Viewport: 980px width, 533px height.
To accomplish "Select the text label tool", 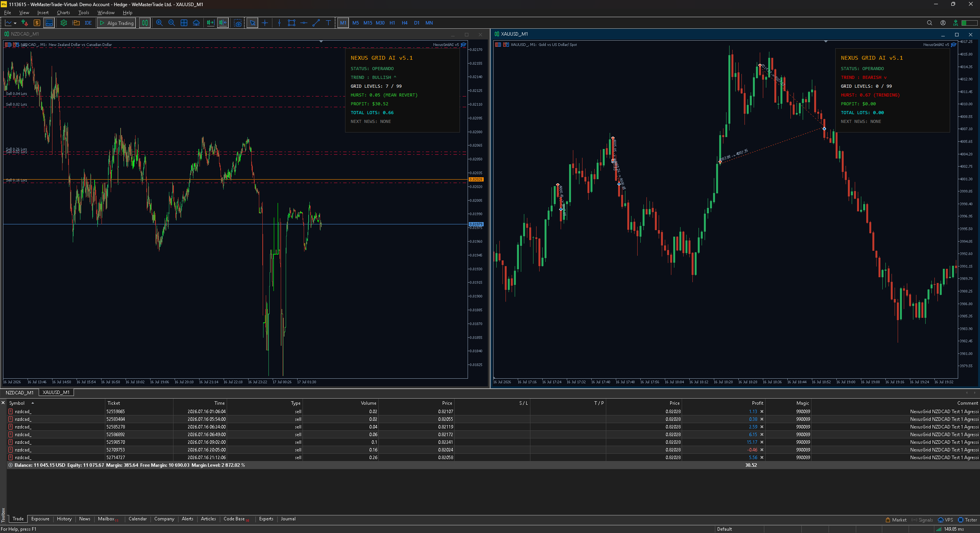I will [x=328, y=23].
